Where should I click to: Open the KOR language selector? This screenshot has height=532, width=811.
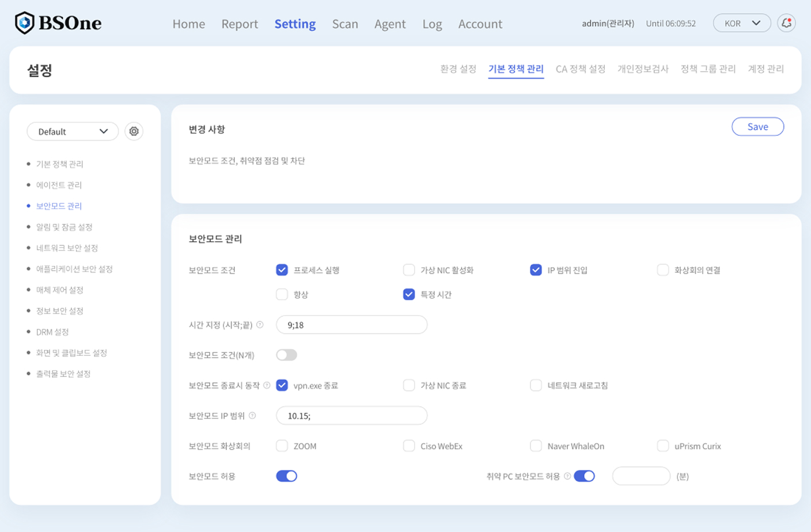click(x=741, y=24)
